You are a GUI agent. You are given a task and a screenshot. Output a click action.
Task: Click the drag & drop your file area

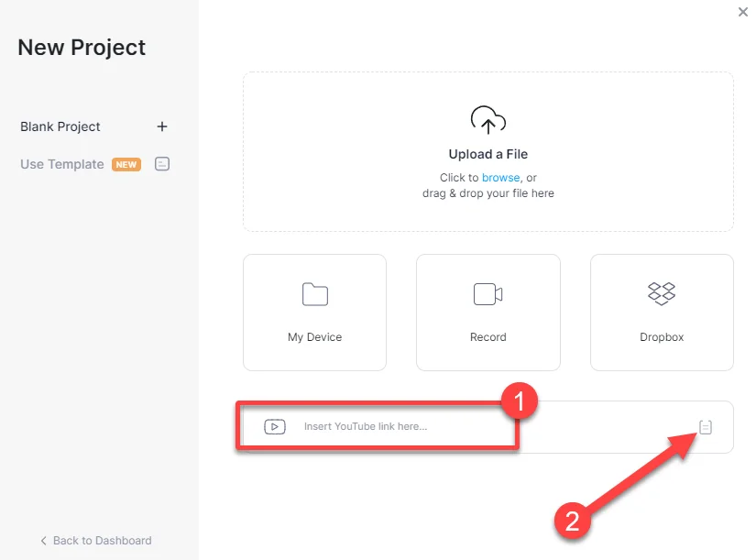point(488,152)
